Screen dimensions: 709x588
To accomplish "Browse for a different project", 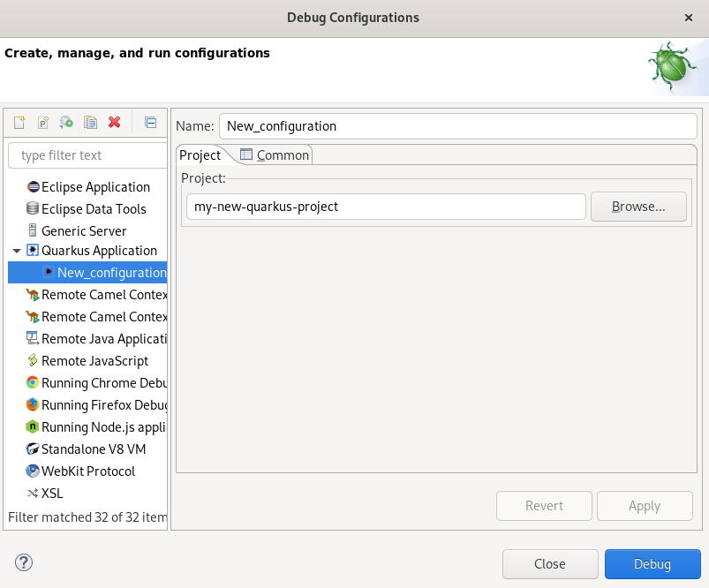I will point(638,206).
